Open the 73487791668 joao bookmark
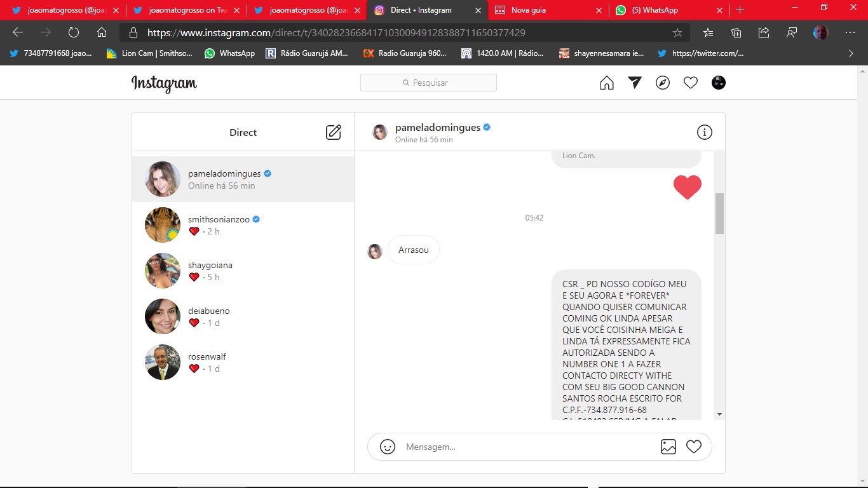The width and height of the screenshot is (868, 488). coord(51,53)
